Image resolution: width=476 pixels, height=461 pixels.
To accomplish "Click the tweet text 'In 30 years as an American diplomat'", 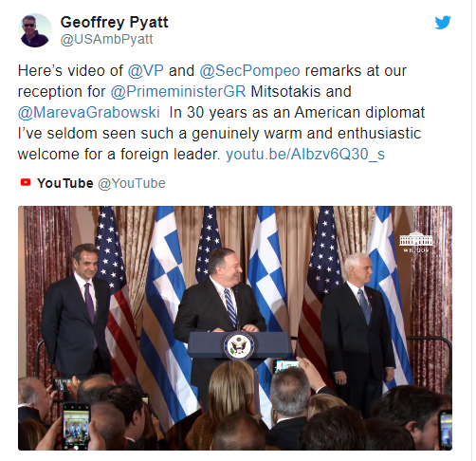I will pyautogui.click(x=297, y=113).
